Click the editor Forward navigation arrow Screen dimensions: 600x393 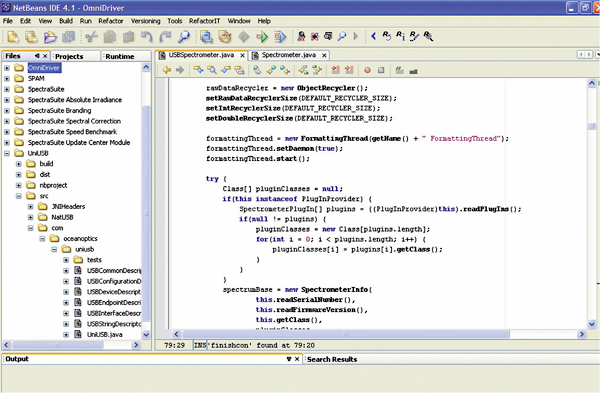[180, 70]
